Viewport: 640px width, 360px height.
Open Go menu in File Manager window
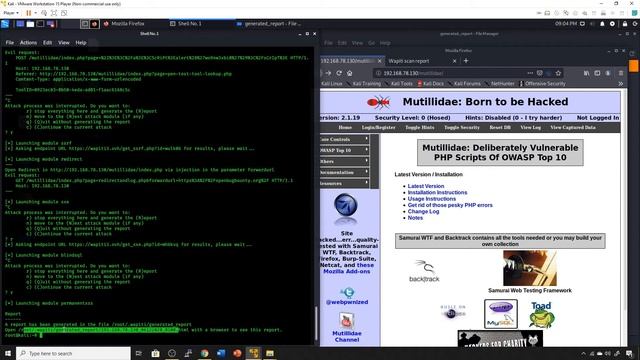pos(371,43)
